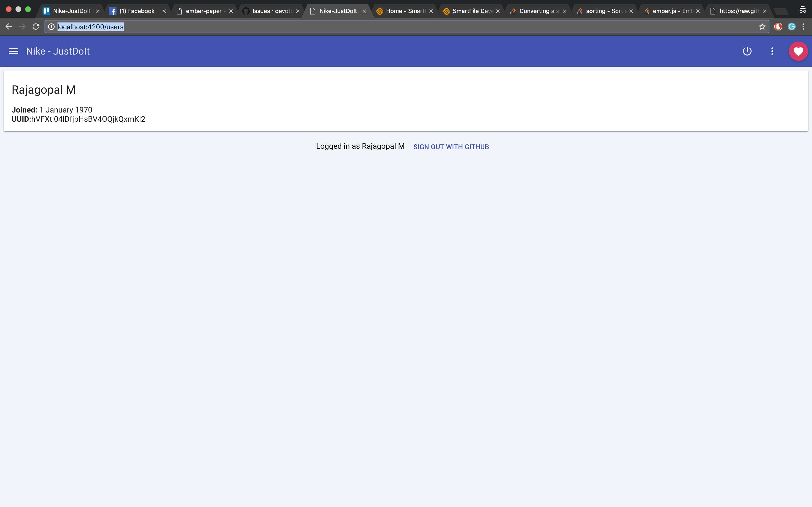The height and width of the screenshot is (507, 812).
Task: Click the pink heart favorite button
Action: pyautogui.click(x=798, y=51)
